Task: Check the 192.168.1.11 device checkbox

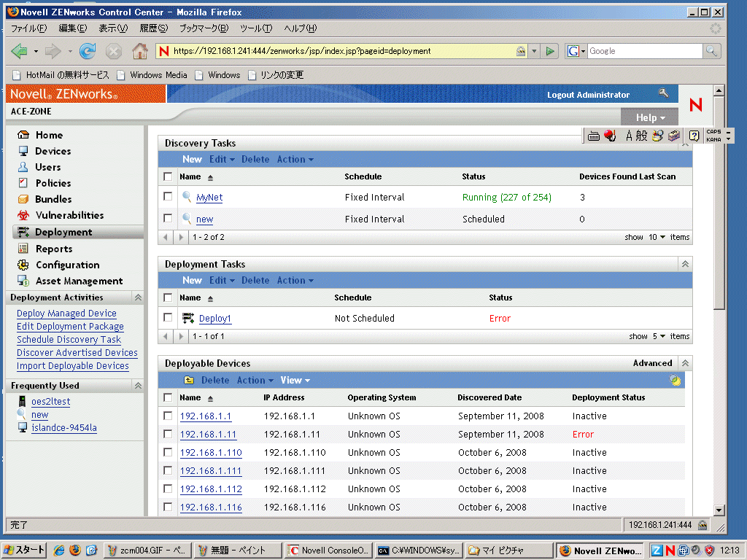Action: (168, 434)
